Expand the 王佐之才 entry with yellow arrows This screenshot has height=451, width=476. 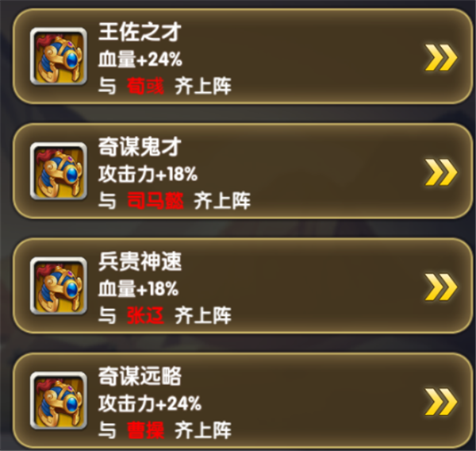tap(441, 57)
